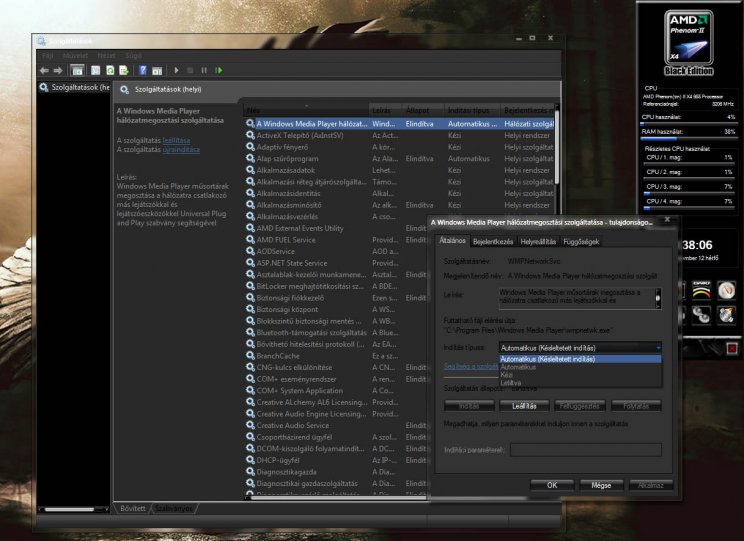The image size is (744, 541).
Task: Click the red X icon in the sidebar
Action: click(x=732, y=349)
